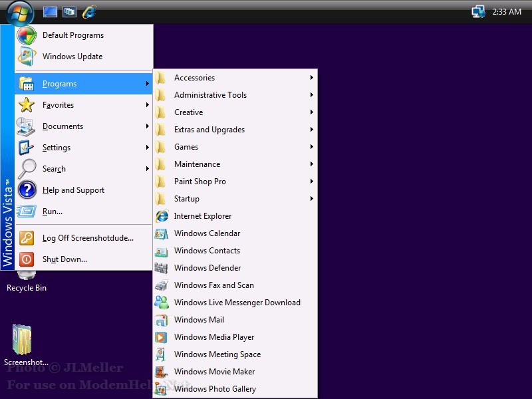Click the Windows Vista Start orb
This screenshot has height=399, width=532.
tap(19, 11)
